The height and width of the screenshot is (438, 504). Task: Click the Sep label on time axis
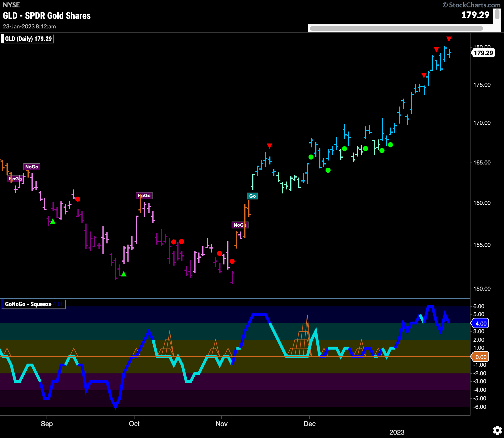coord(47,424)
